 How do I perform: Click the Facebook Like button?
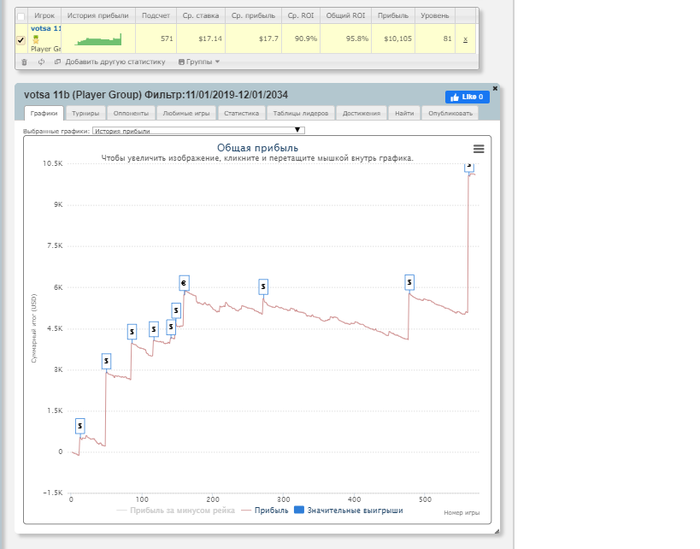point(467,97)
